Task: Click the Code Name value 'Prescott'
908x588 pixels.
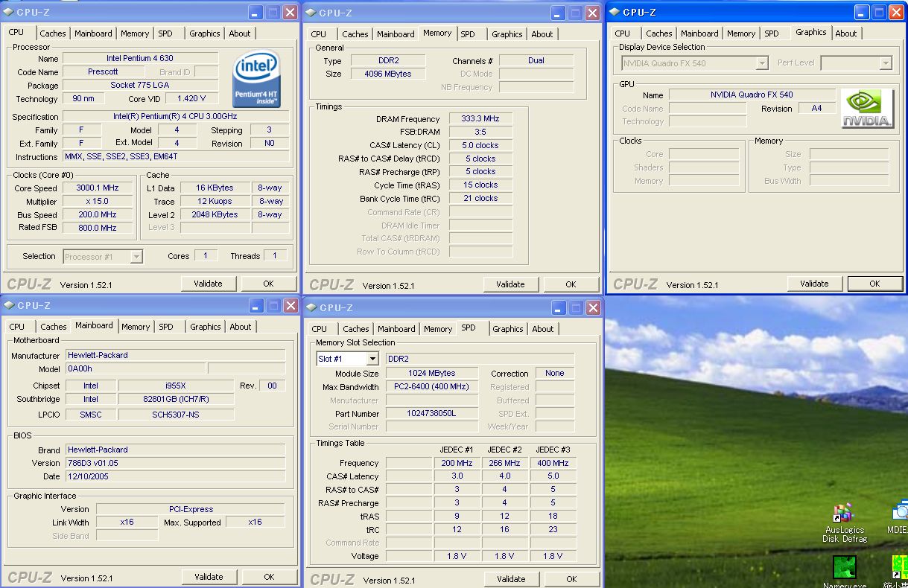Action: [x=104, y=72]
